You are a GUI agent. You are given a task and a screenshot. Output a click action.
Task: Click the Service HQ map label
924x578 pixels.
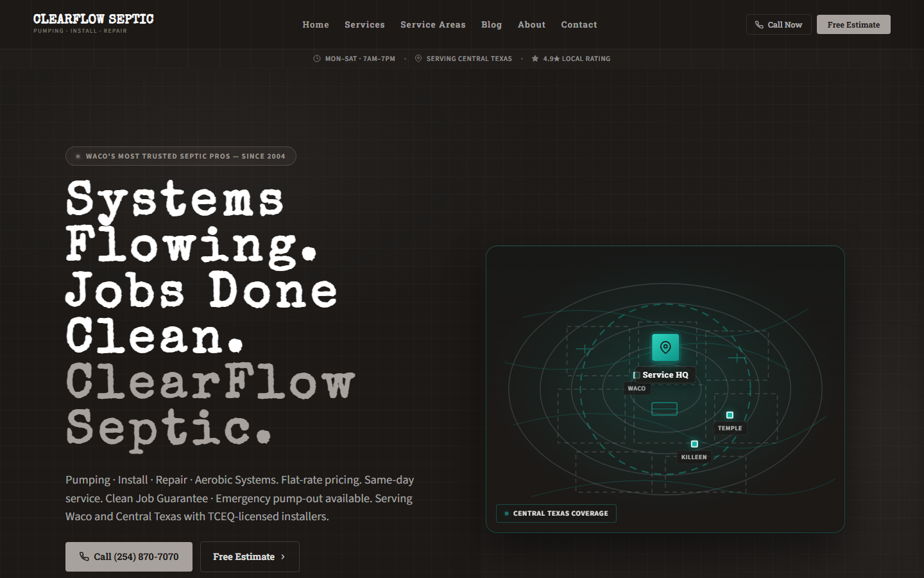point(665,375)
